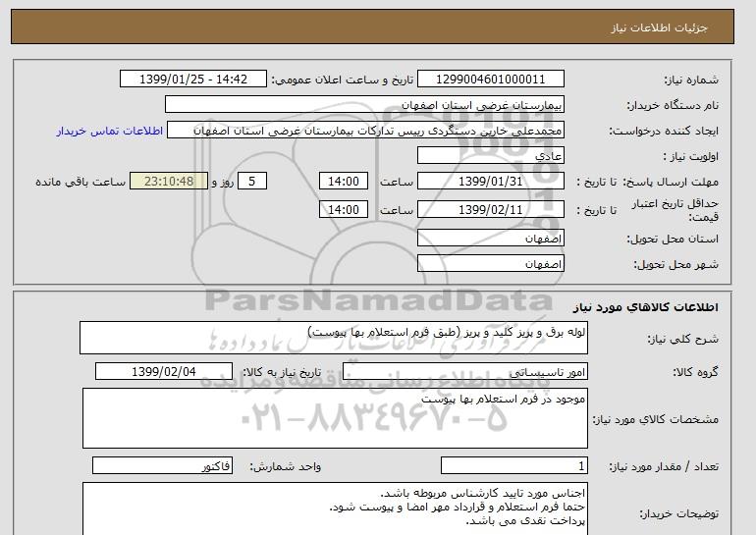Click the label حداقل تاریخ اعتبار قیمت
756x535 pixels.
pyautogui.click(x=675, y=210)
